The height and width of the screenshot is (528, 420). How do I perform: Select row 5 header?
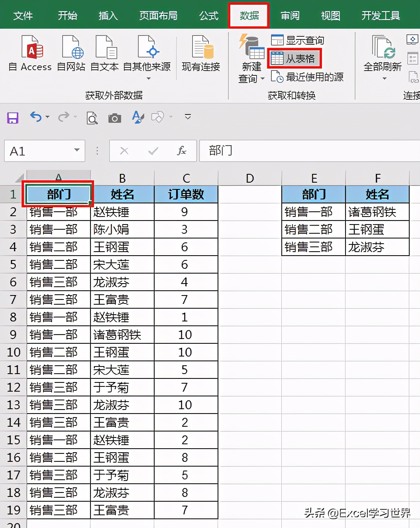click(13, 264)
